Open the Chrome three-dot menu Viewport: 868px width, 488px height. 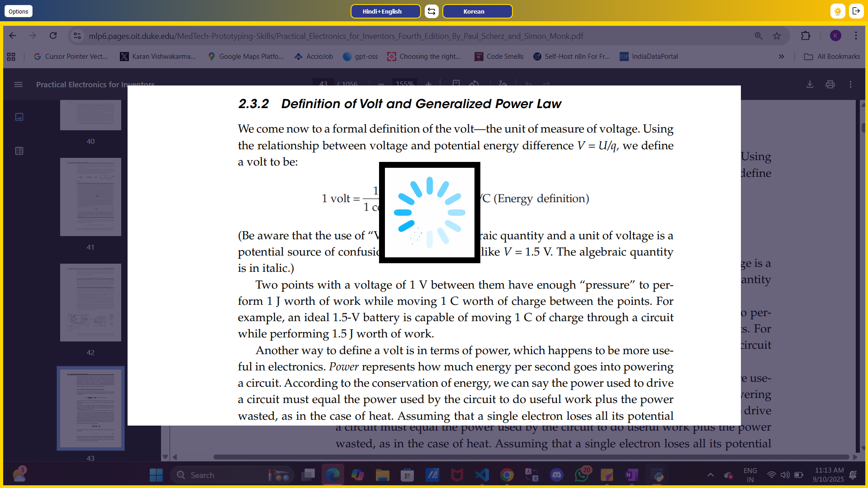856,36
